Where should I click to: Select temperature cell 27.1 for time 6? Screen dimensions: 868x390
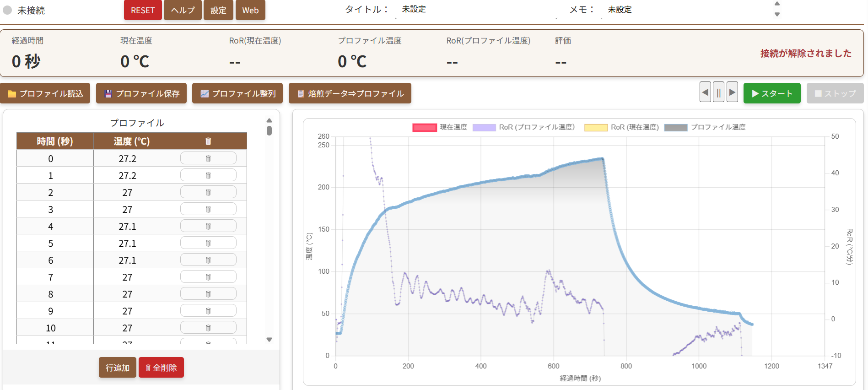(132, 260)
